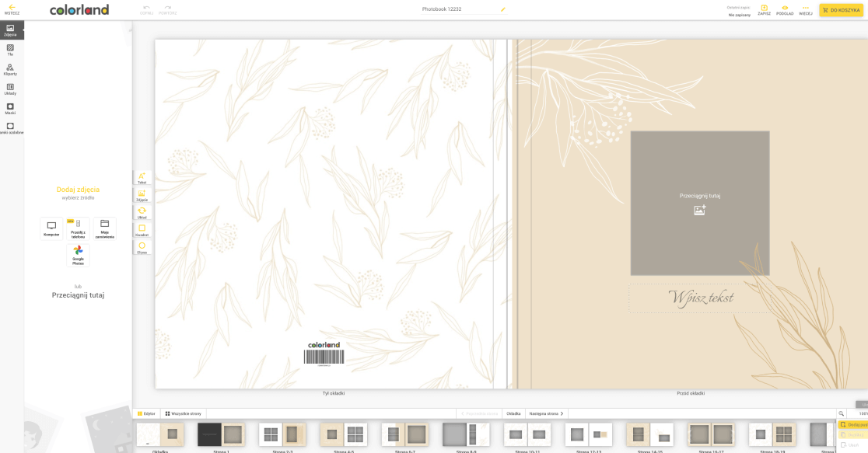
Task: Click the 'Wpisz tekst' text field on cover
Action: (700, 298)
